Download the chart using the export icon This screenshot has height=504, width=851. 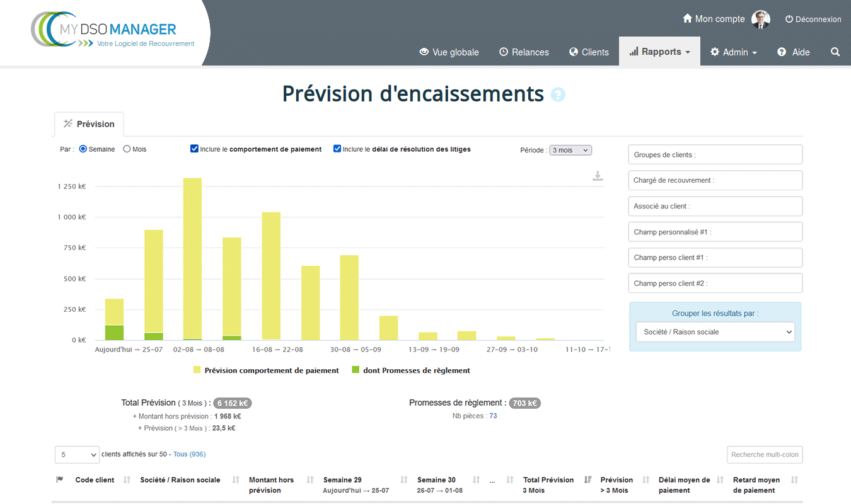click(x=598, y=176)
